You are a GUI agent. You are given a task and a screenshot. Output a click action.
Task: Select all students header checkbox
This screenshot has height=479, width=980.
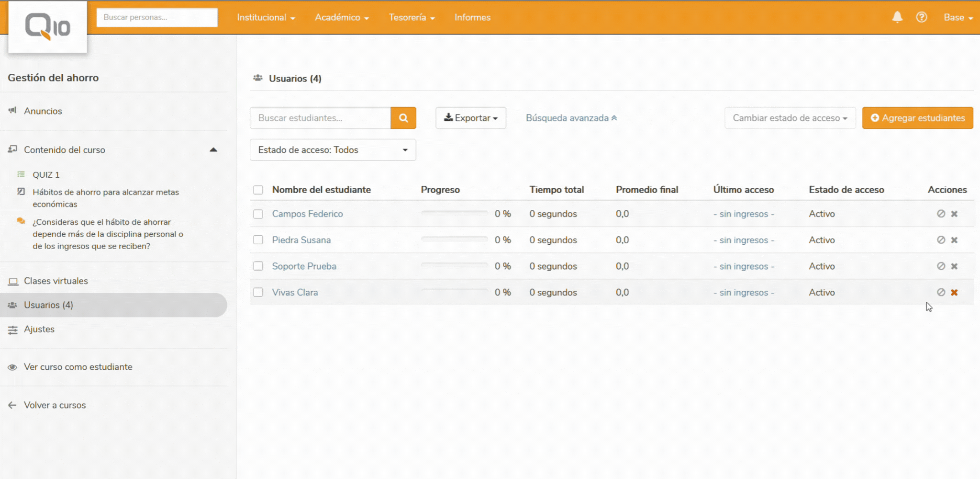click(258, 190)
